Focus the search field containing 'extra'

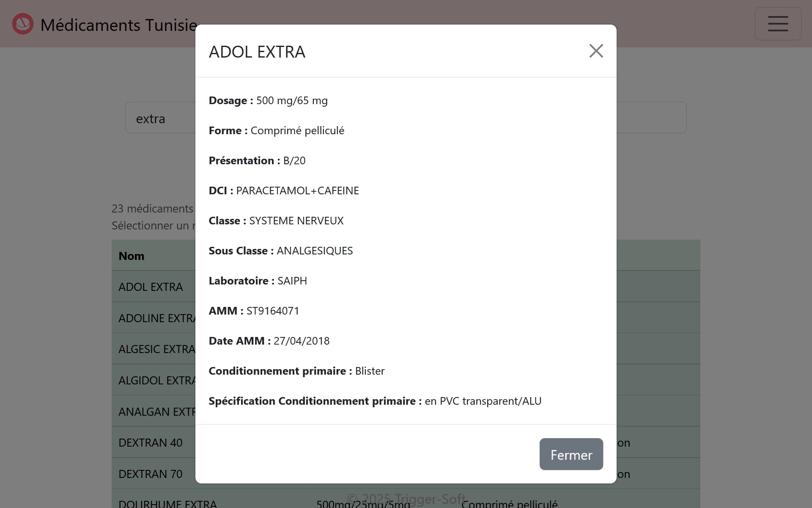[x=161, y=118]
